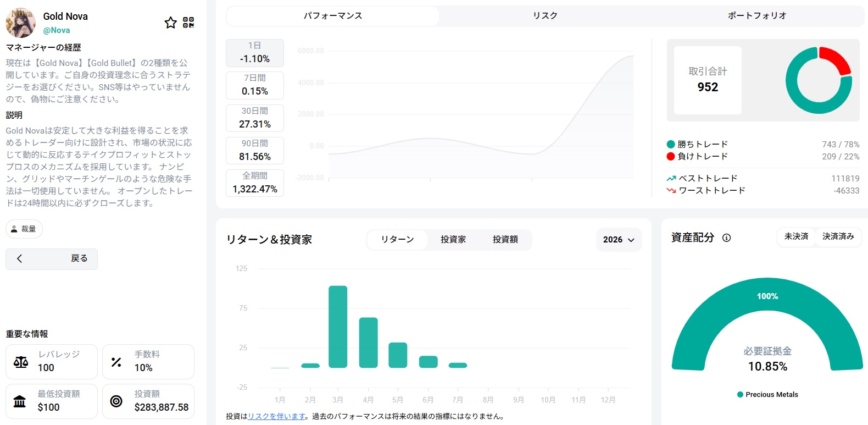
Task: Click the worst trade value -46333
Action: [x=847, y=191]
